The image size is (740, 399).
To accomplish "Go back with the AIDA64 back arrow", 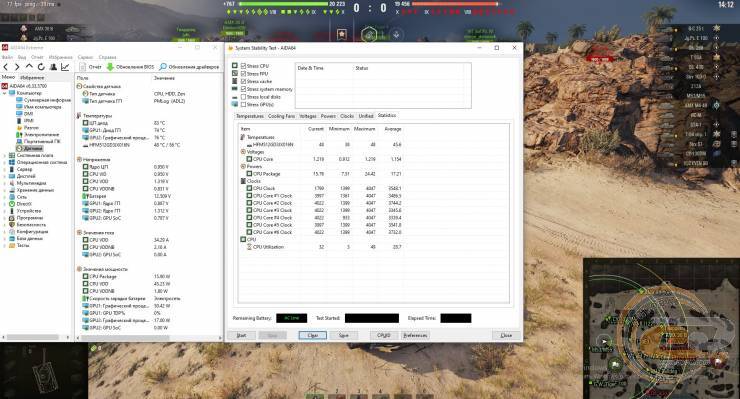I will [6, 67].
